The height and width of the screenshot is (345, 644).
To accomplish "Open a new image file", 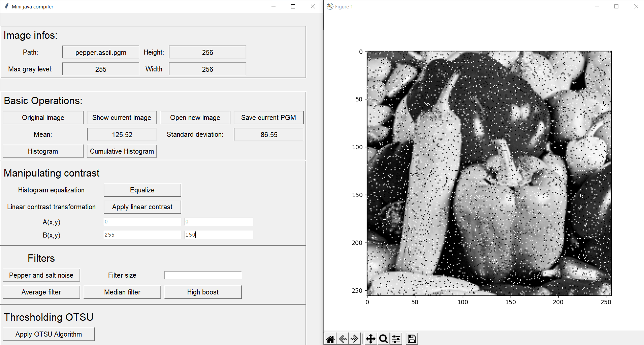I will [195, 117].
